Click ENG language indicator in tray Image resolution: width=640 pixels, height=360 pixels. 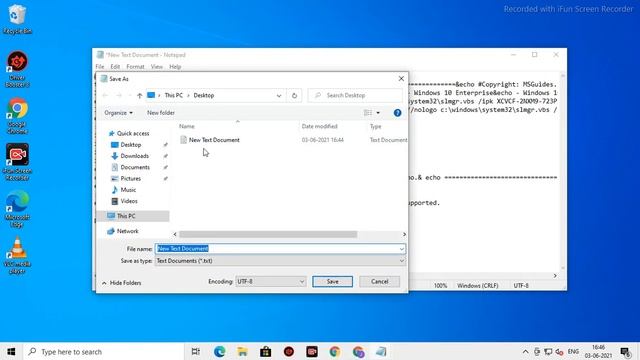(573, 351)
